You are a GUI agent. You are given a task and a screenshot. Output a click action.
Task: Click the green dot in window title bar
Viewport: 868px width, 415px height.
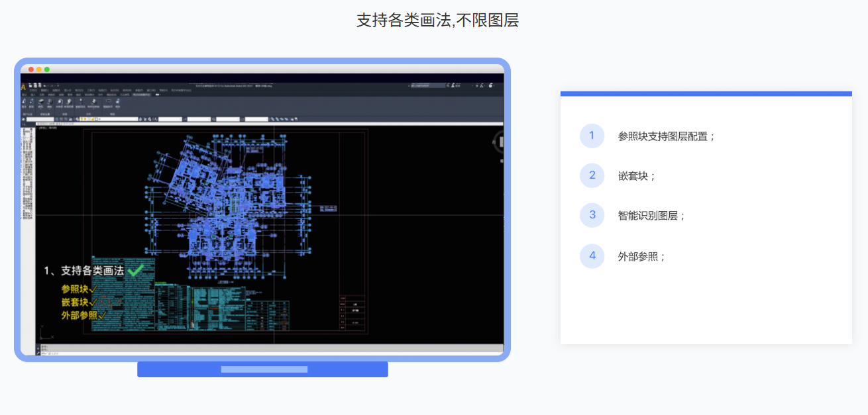[x=47, y=69]
